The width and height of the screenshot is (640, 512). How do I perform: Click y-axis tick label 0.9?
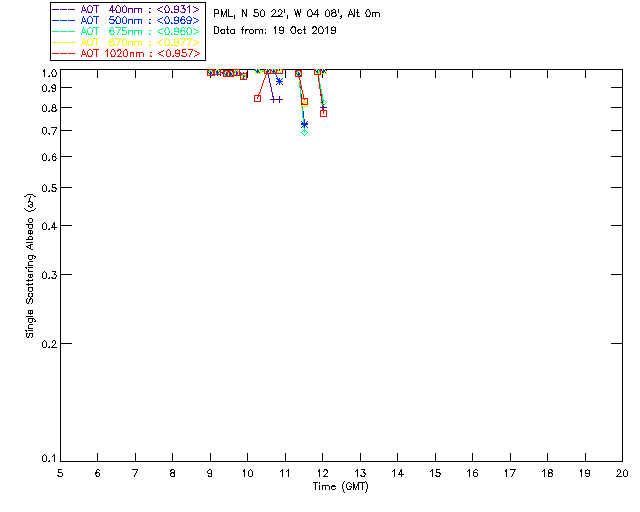pos(49,88)
